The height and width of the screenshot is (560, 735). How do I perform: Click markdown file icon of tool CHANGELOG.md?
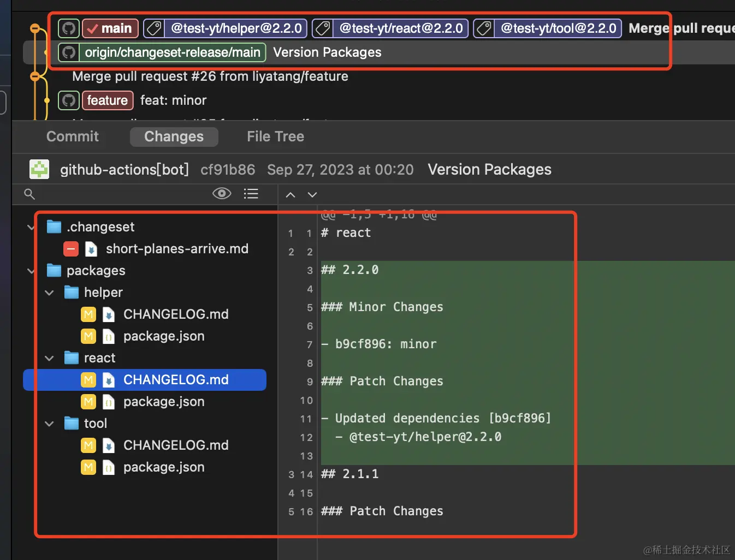pos(109,445)
